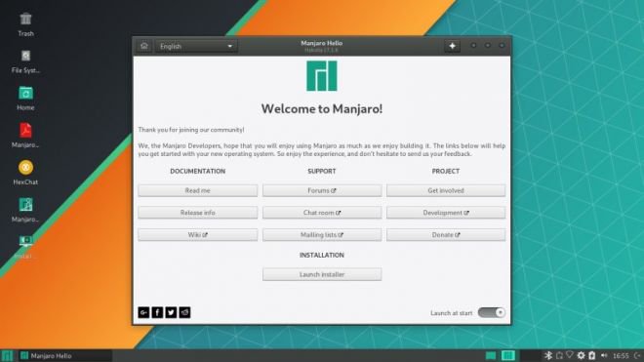Click the Bluetooth icon in system tray
644x362 pixels.
[548, 355]
